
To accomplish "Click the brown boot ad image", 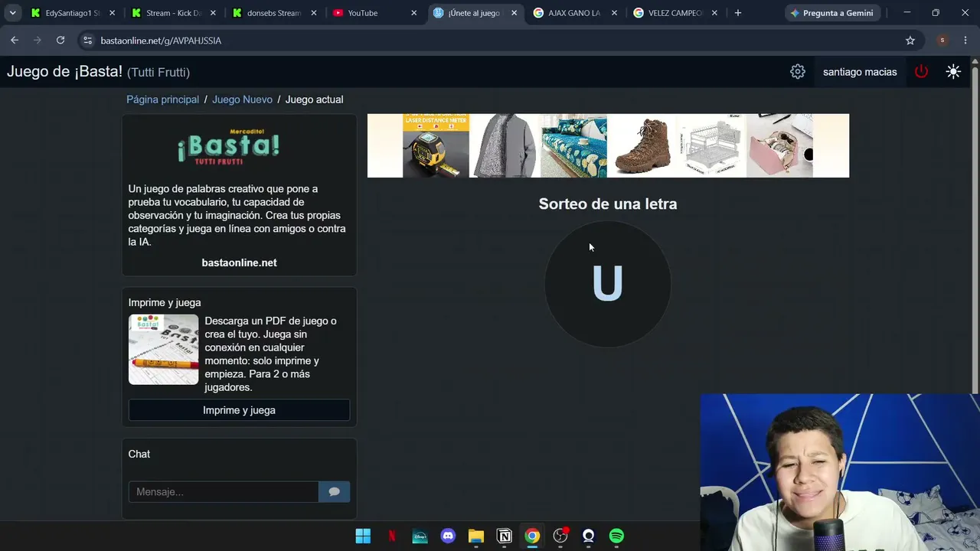I will (x=642, y=145).
